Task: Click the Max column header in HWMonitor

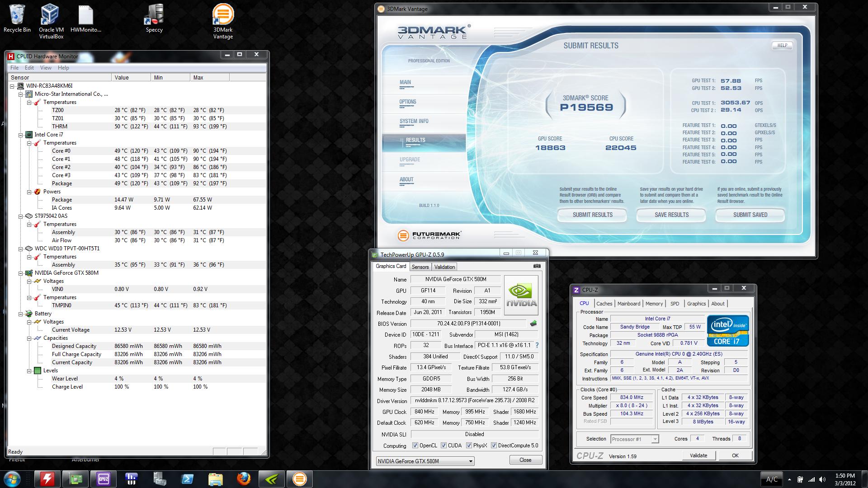Action: pyautogui.click(x=210, y=78)
